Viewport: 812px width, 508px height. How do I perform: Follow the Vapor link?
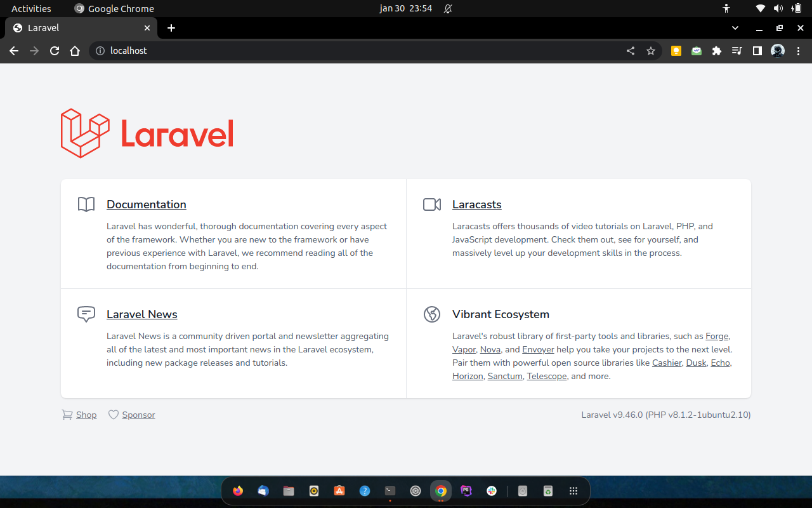pyautogui.click(x=464, y=350)
